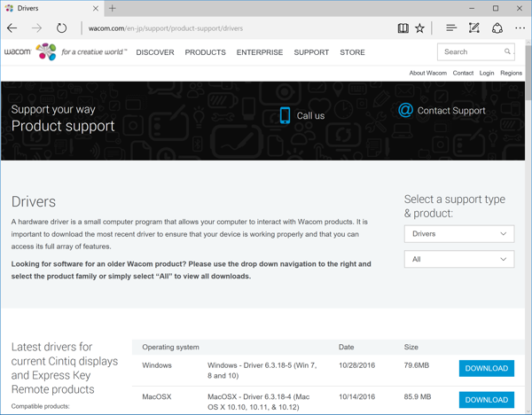Screen dimensions: 532x415
Task: Open the reading view book icon
Action: 403,28
